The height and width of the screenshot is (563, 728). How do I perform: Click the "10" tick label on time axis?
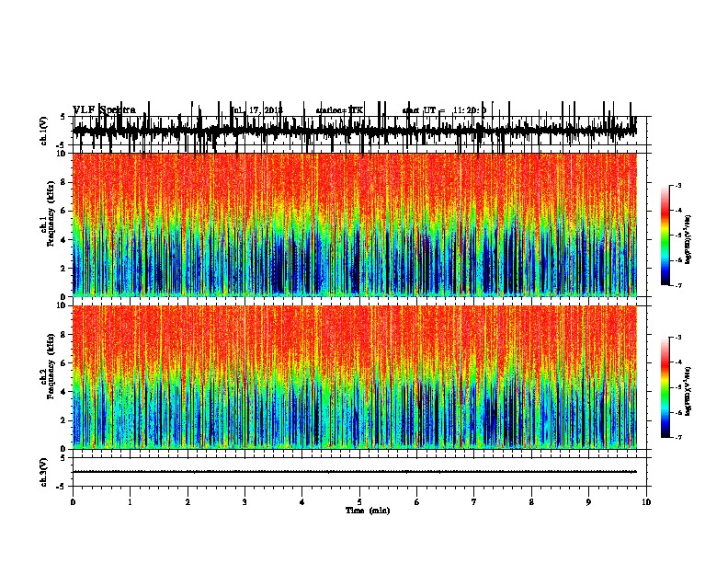tap(646, 501)
